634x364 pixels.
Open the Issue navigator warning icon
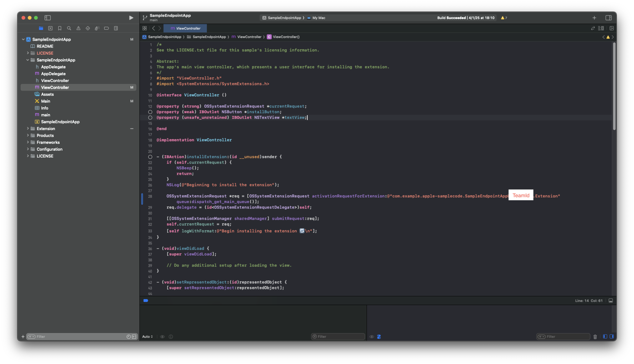coord(78,28)
